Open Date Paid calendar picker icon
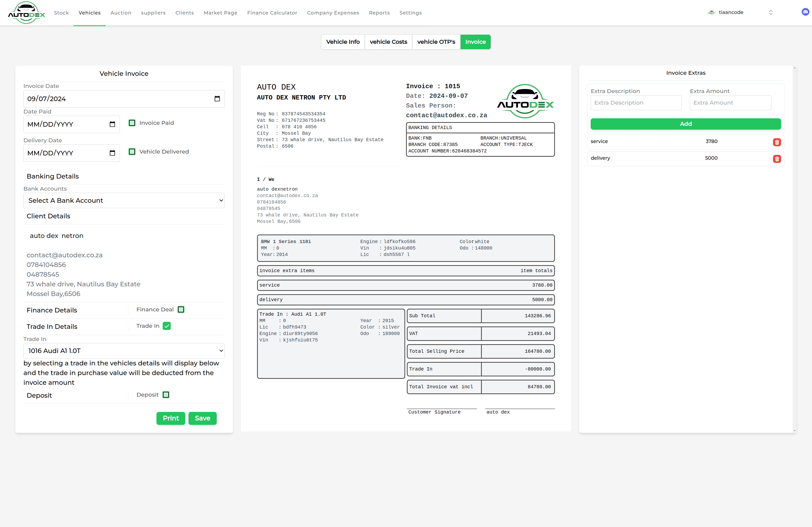Viewport: 812px width, 527px height. (x=112, y=124)
